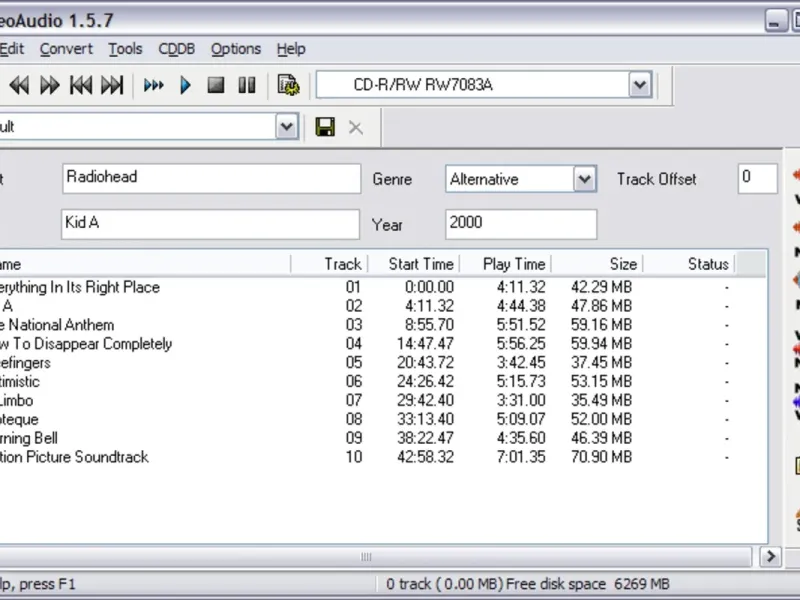Expand the profile dropdown arrow

click(287, 127)
